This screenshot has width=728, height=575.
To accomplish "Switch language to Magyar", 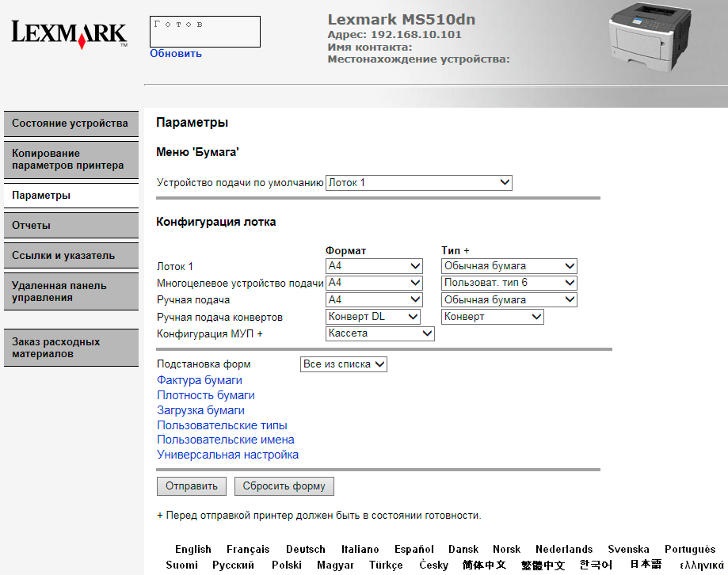I will 335,565.
